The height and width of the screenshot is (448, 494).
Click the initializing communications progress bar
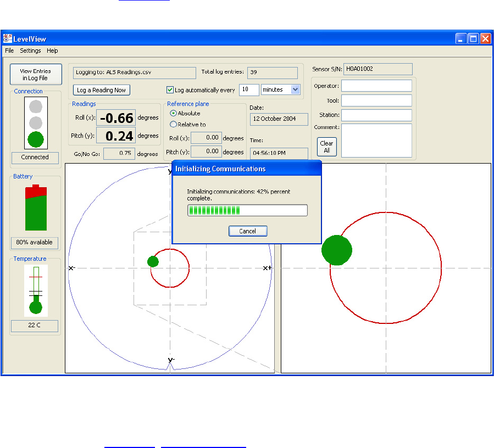point(247,210)
